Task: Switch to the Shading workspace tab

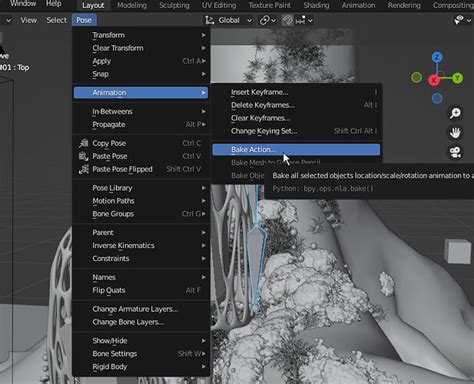Action: point(316,5)
